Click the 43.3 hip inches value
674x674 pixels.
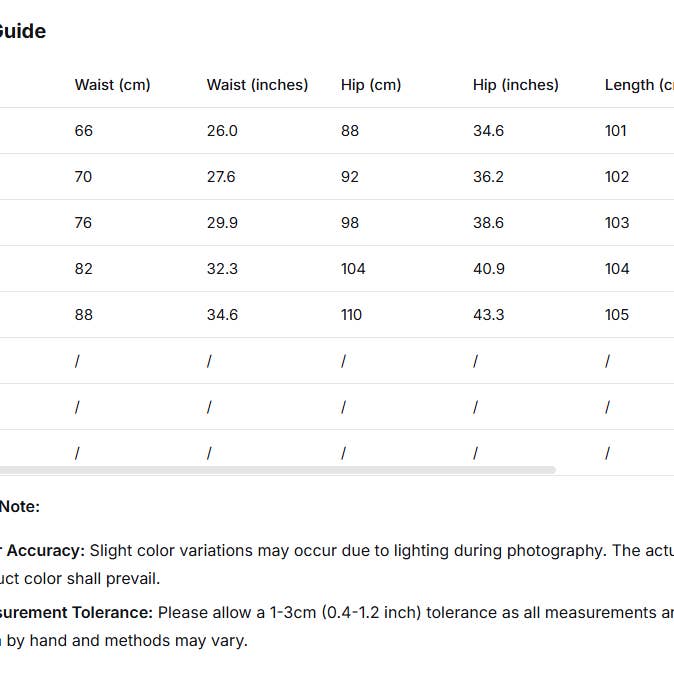[488, 315]
